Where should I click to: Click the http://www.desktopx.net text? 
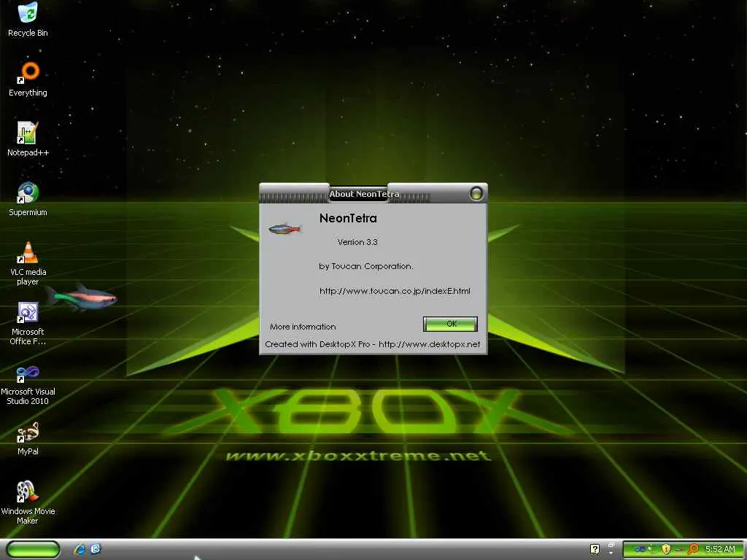(429, 344)
